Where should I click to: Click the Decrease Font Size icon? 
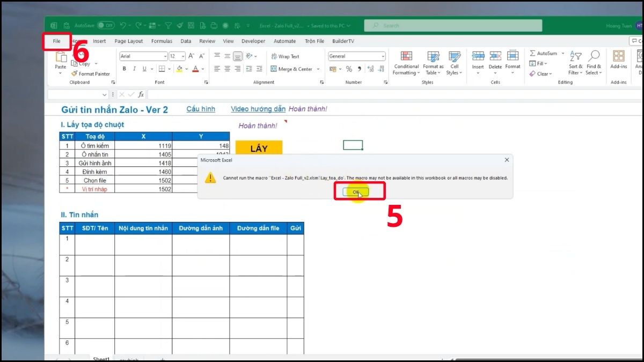click(202, 56)
